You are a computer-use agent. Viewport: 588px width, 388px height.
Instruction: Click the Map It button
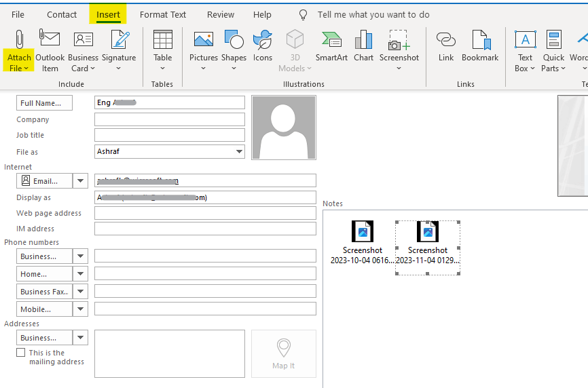[284, 353]
